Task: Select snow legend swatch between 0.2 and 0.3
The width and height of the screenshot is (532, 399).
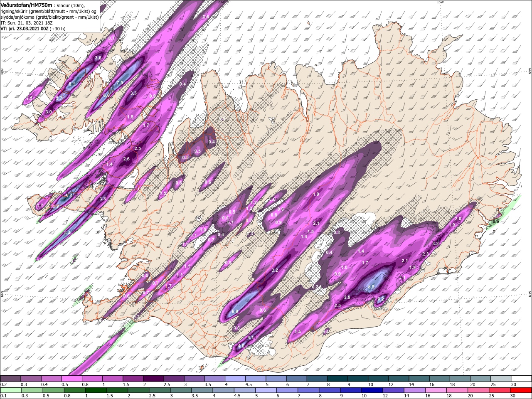Action: click(11, 378)
